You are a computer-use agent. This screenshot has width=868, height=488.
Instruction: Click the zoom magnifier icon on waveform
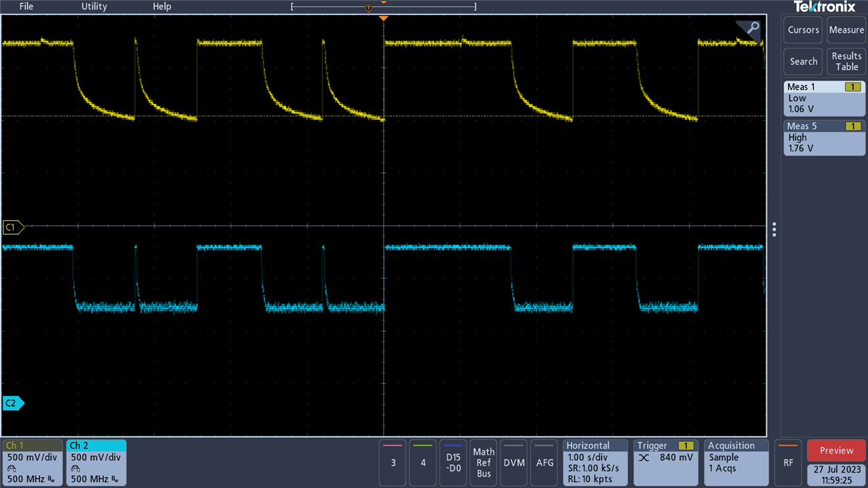(753, 28)
